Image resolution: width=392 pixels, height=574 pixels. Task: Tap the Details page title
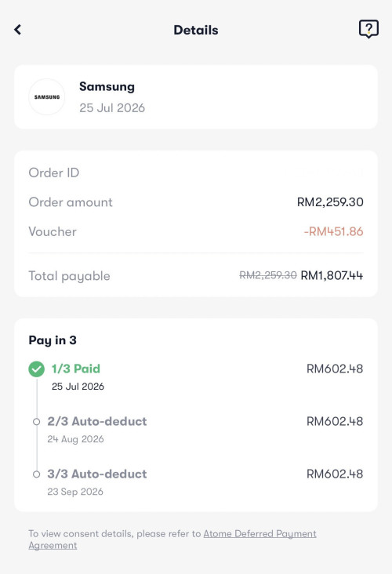pos(196,30)
